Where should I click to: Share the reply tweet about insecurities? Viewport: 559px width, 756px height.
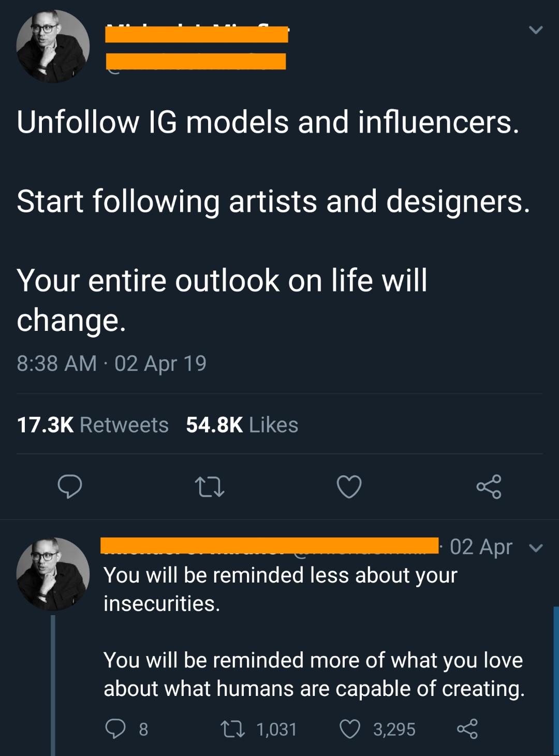[467, 729]
